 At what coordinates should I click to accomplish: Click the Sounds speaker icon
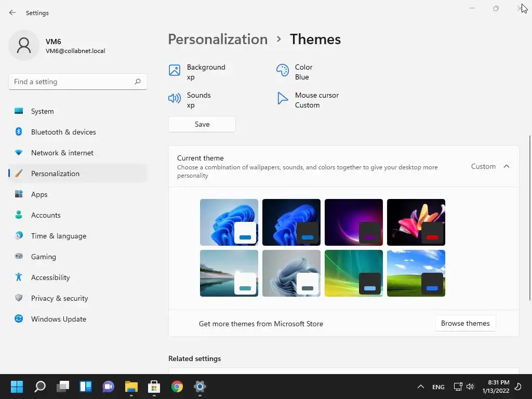point(175,98)
